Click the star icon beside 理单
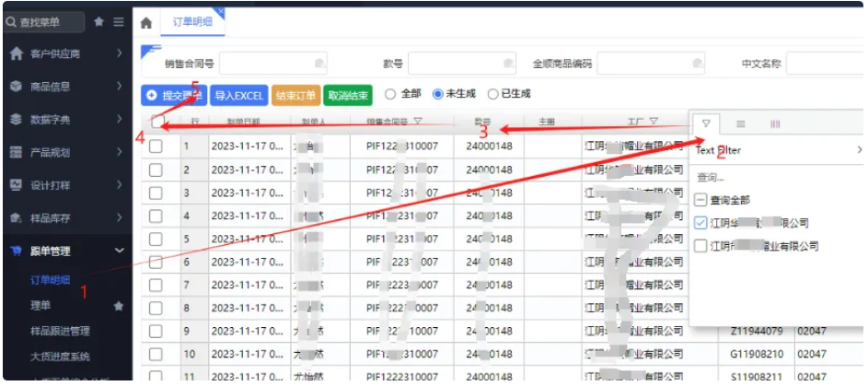 (118, 305)
